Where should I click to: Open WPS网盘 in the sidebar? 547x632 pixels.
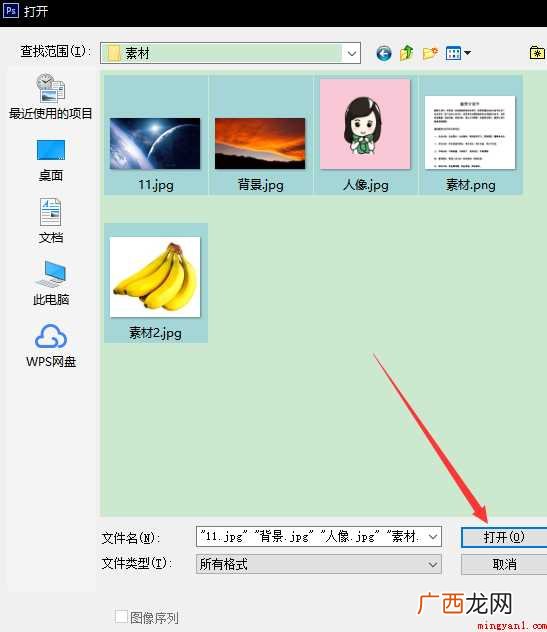coord(51,345)
